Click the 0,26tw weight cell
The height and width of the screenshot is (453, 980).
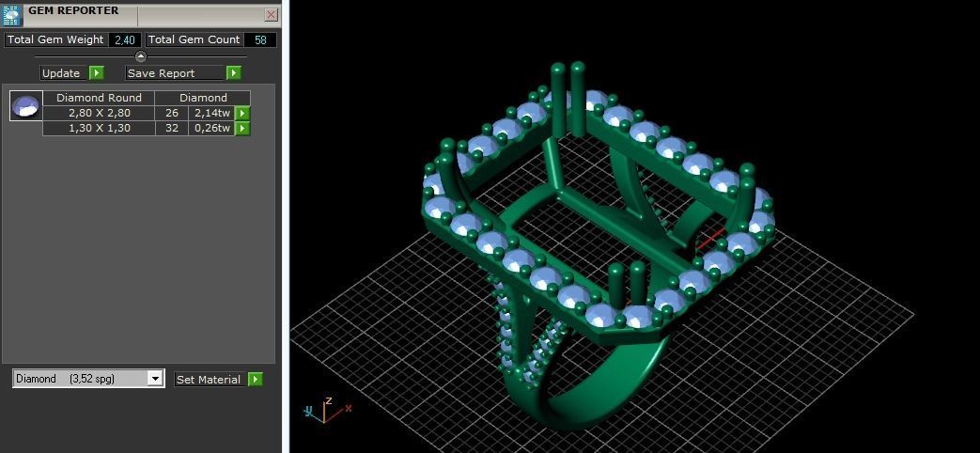(x=211, y=128)
